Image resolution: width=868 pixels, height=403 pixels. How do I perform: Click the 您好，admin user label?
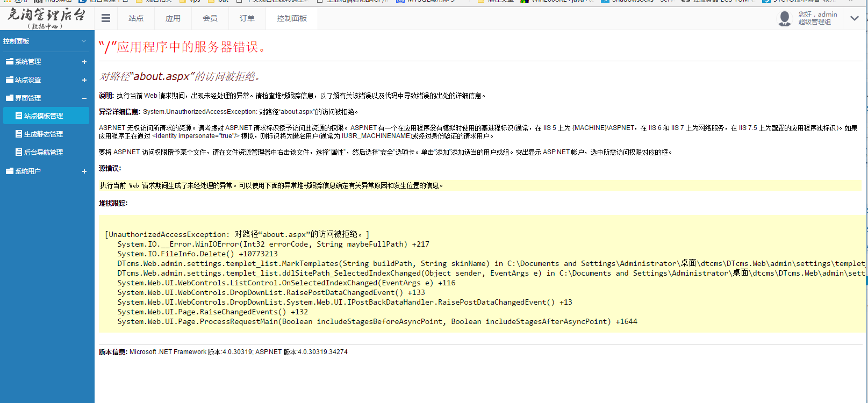coord(817,15)
